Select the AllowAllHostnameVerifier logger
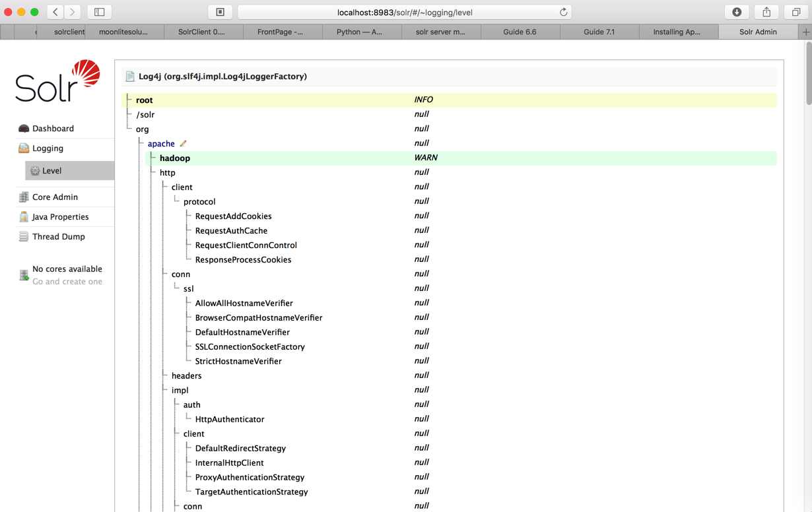This screenshot has width=812, height=512. click(x=244, y=304)
